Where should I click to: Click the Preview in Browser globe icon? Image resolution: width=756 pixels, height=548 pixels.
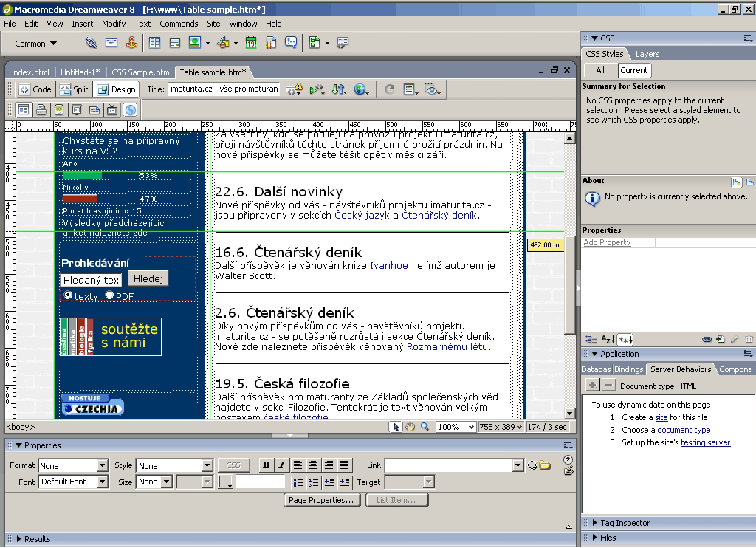(x=360, y=89)
